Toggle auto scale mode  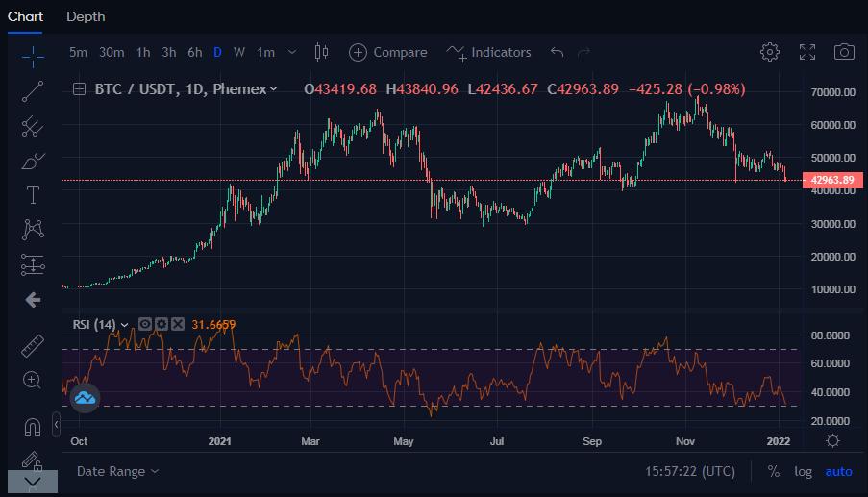pyautogui.click(x=838, y=472)
